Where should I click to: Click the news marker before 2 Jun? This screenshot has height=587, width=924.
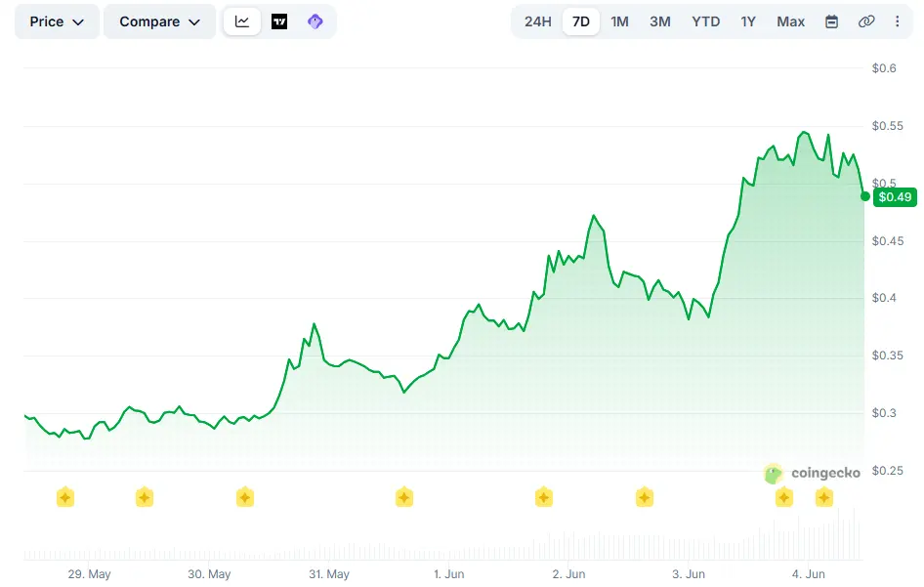[544, 497]
